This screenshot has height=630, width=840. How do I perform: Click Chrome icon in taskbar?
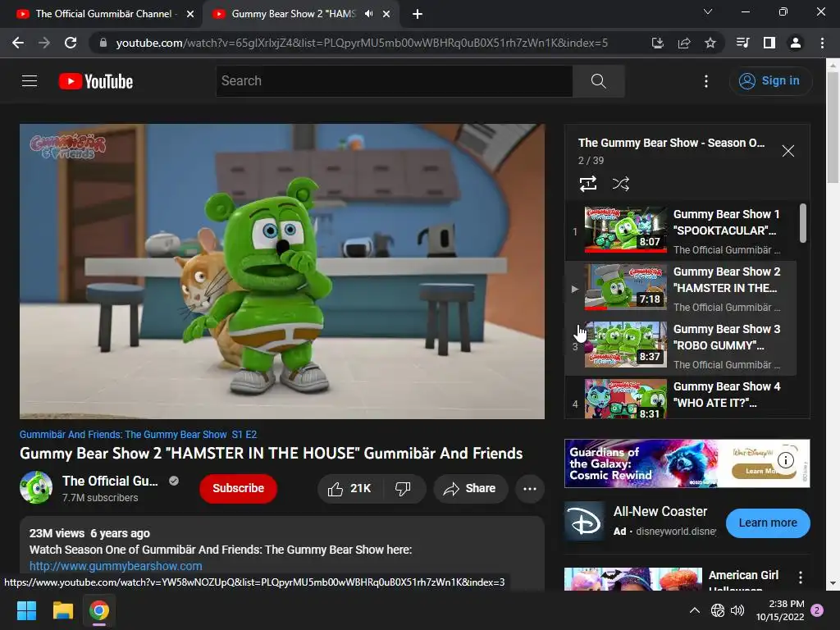click(x=99, y=610)
